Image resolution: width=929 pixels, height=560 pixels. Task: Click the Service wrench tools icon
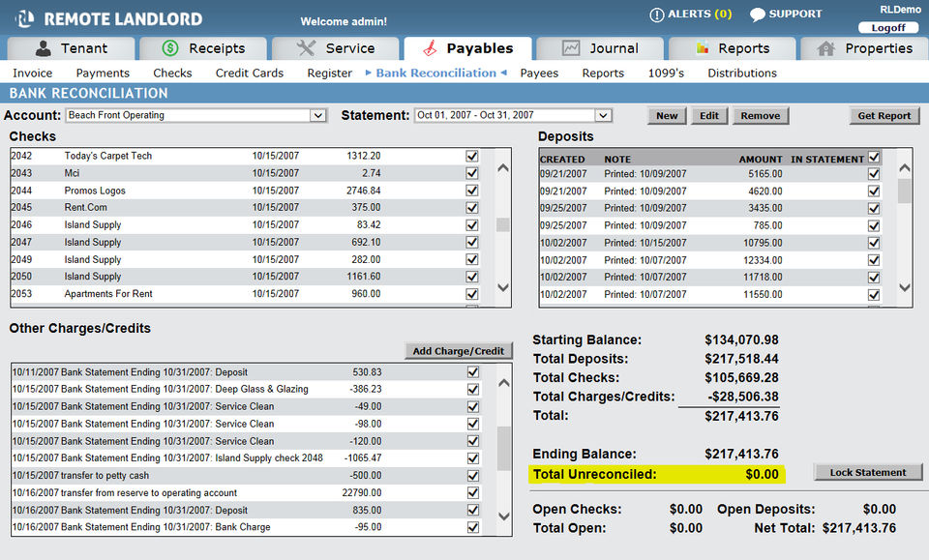click(x=306, y=48)
